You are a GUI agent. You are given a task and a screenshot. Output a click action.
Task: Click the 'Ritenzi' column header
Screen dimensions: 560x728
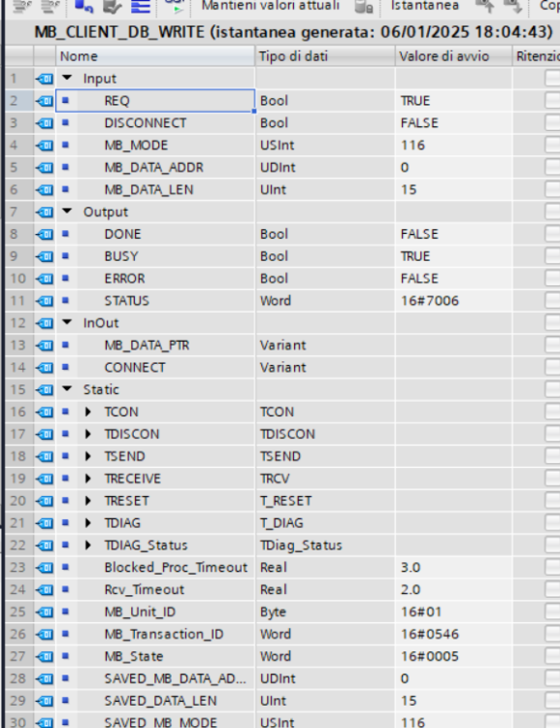click(x=537, y=56)
